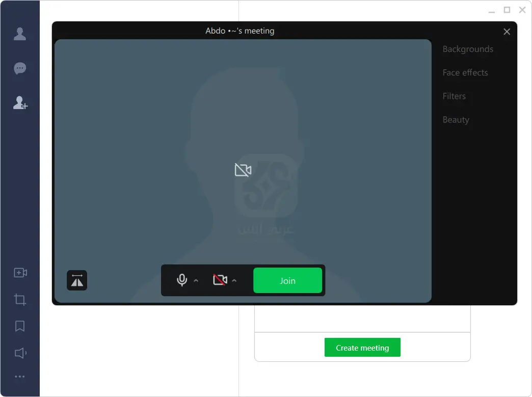
Task: Click the speaker notification icon in sidebar
Action: (20, 353)
